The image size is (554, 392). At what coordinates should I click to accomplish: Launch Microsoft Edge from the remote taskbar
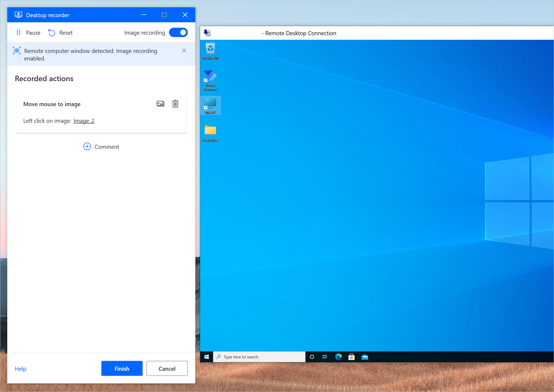click(338, 357)
